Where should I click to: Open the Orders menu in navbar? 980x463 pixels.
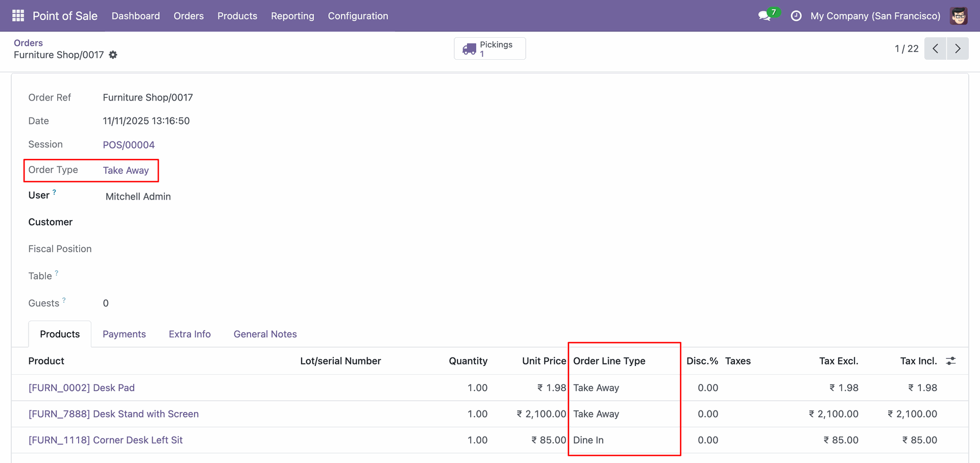click(188, 16)
